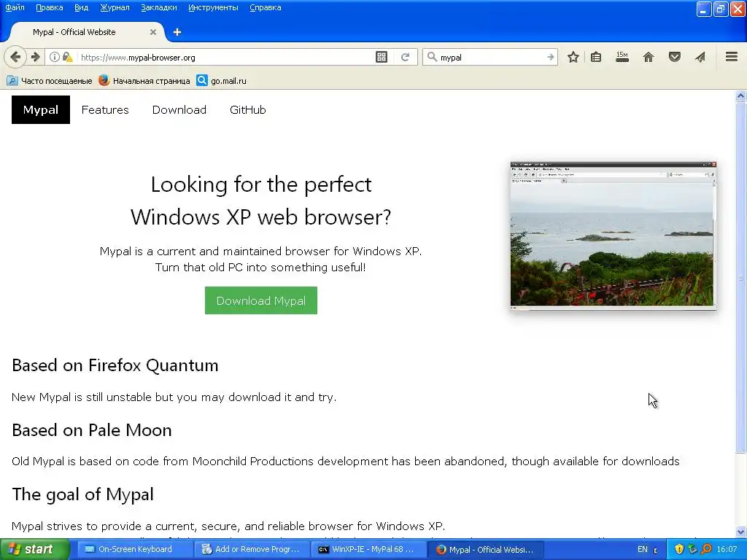
Task: Open Файл menu
Action: (15, 7)
